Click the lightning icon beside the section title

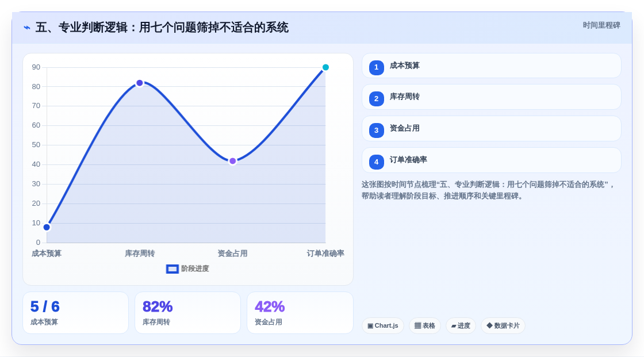tap(27, 28)
